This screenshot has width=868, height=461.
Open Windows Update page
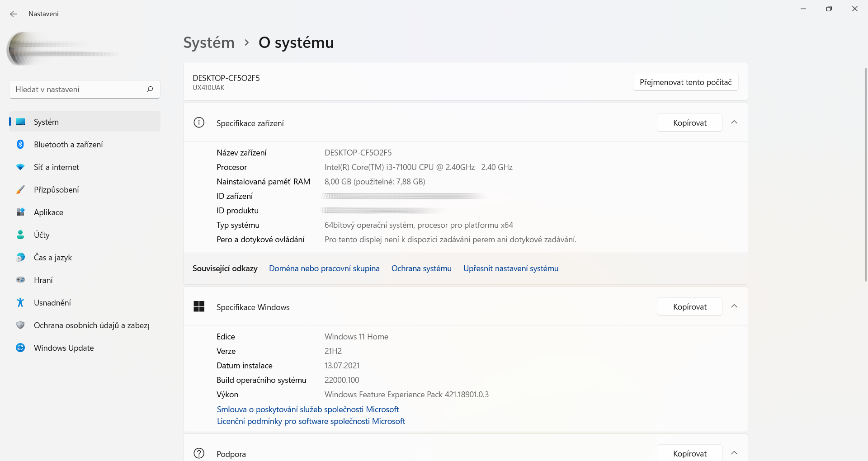[x=85, y=348]
